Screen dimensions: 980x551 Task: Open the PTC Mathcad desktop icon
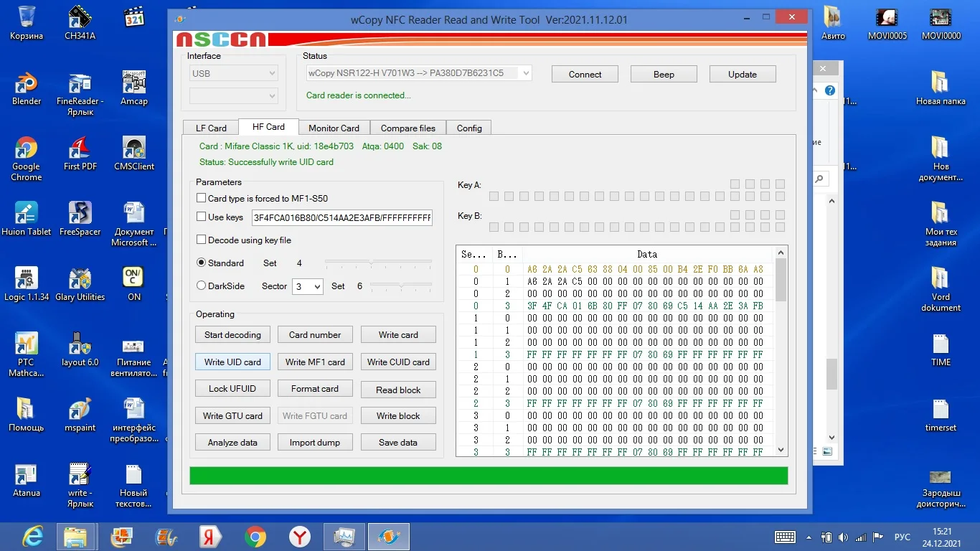point(27,354)
